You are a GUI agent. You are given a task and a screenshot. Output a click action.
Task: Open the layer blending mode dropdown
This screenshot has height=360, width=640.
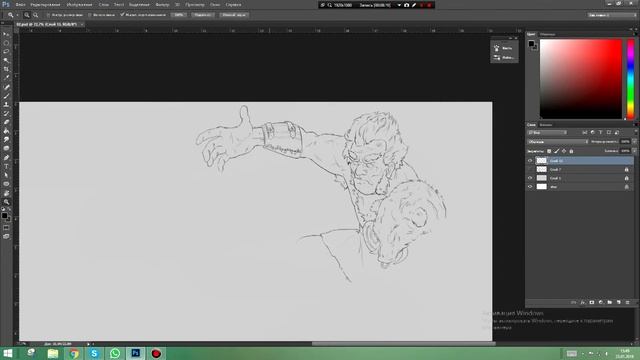[558, 142]
